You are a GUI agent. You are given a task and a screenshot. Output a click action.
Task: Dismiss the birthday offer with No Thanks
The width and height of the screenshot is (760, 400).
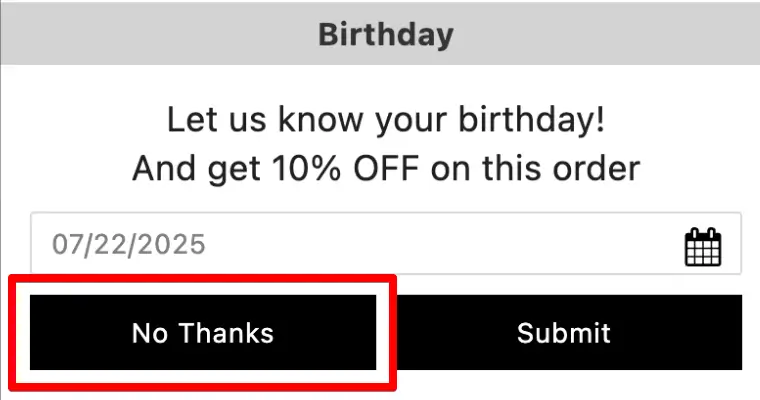(x=203, y=332)
